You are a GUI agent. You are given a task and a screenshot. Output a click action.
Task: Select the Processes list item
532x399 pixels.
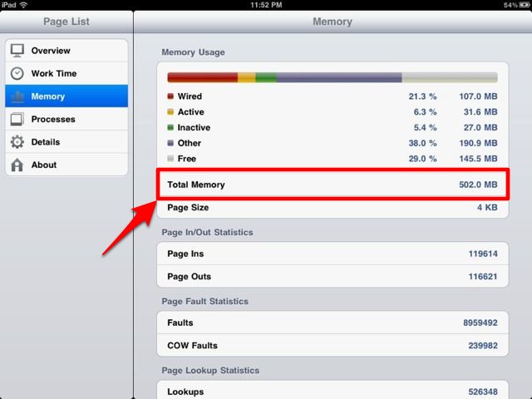coord(66,119)
